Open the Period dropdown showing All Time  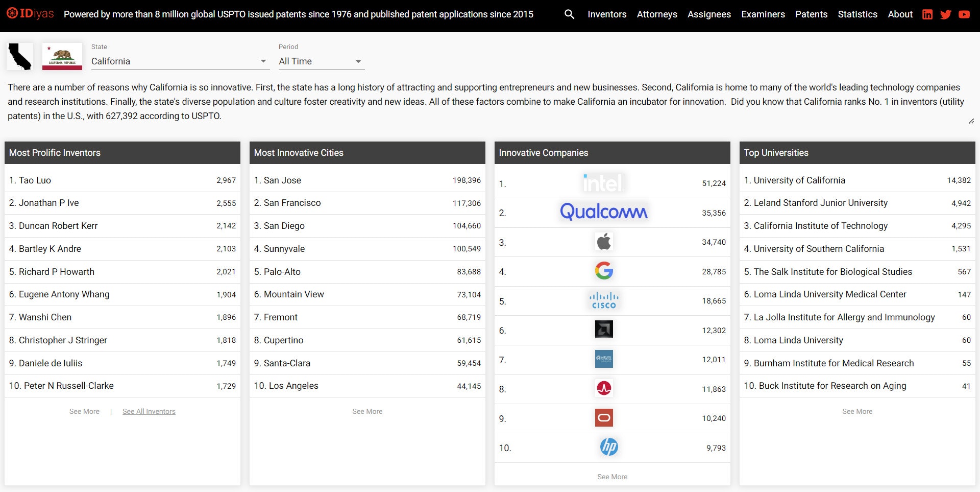coord(321,61)
